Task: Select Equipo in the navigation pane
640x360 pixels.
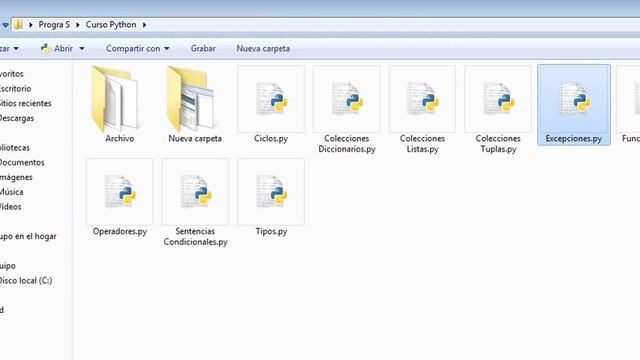Action: [8, 266]
